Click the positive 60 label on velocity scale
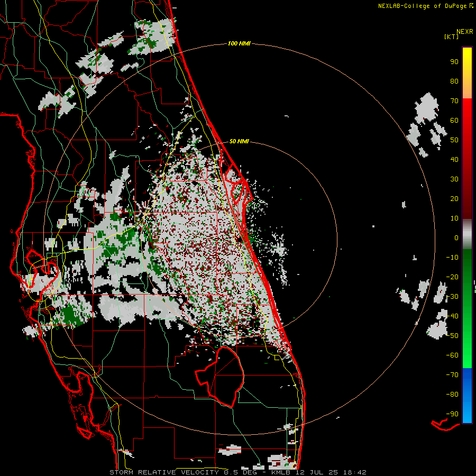 coord(454,120)
